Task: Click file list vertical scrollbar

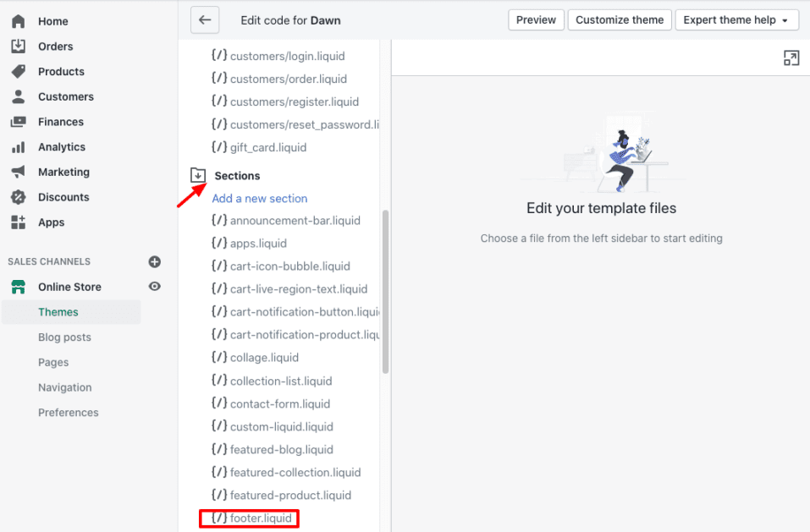Action: pyautogui.click(x=385, y=292)
